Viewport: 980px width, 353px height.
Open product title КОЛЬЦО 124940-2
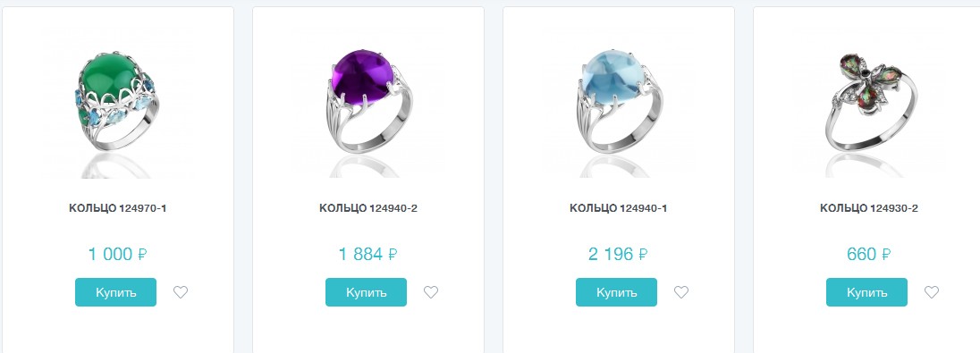coord(368,208)
